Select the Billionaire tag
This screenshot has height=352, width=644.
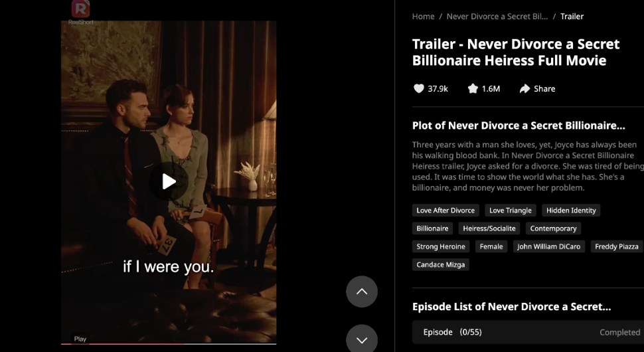point(432,228)
